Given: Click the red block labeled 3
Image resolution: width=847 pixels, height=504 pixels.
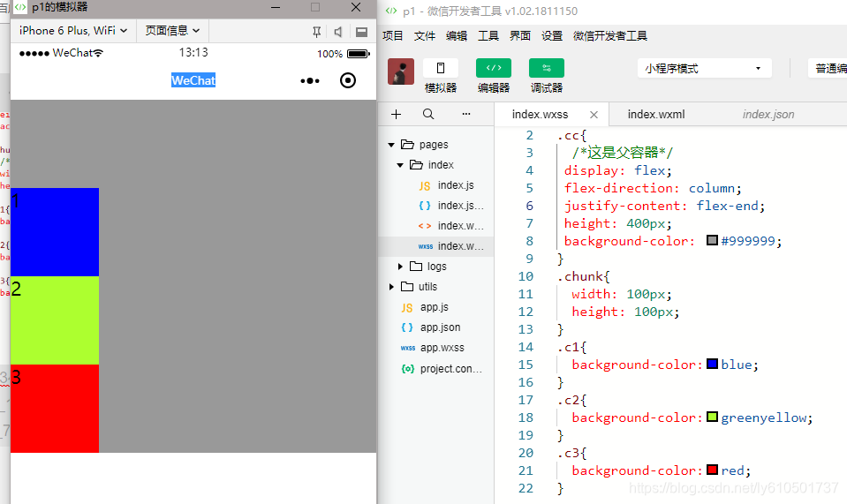Looking at the screenshot, I should pyautogui.click(x=55, y=409).
